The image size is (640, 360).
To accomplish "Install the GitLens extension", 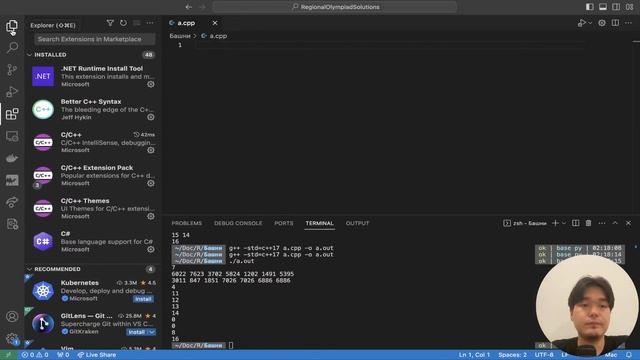I will click(136, 332).
